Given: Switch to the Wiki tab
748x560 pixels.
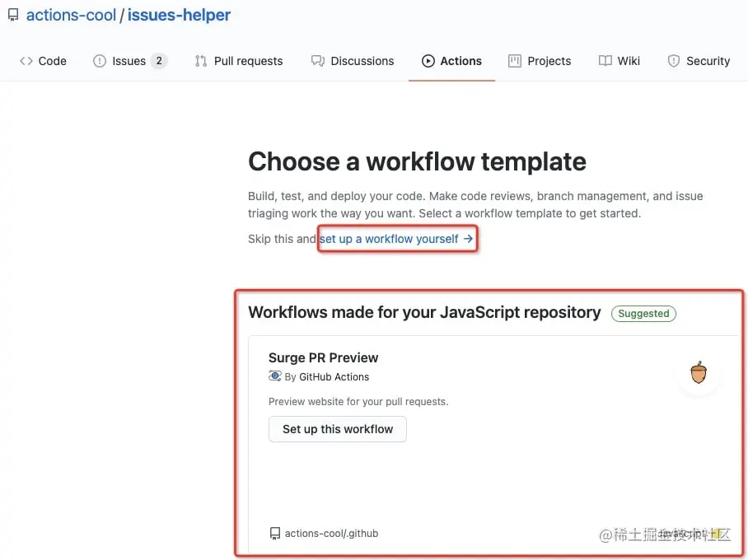Looking at the screenshot, I should point(629,61).
